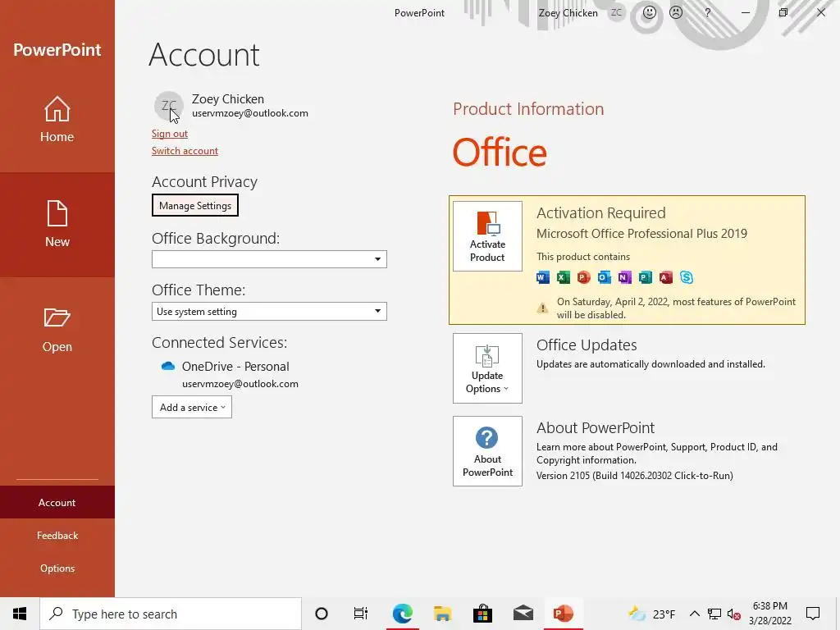
Task: Click the OneDrive cloud icon
Action: [168, 366]
